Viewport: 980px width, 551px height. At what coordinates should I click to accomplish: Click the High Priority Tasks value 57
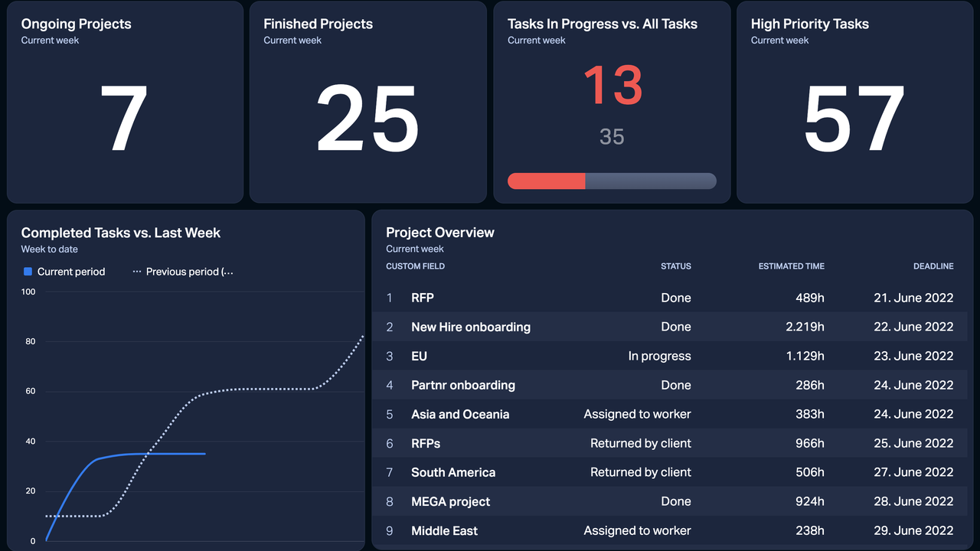[x=854, y=119]
